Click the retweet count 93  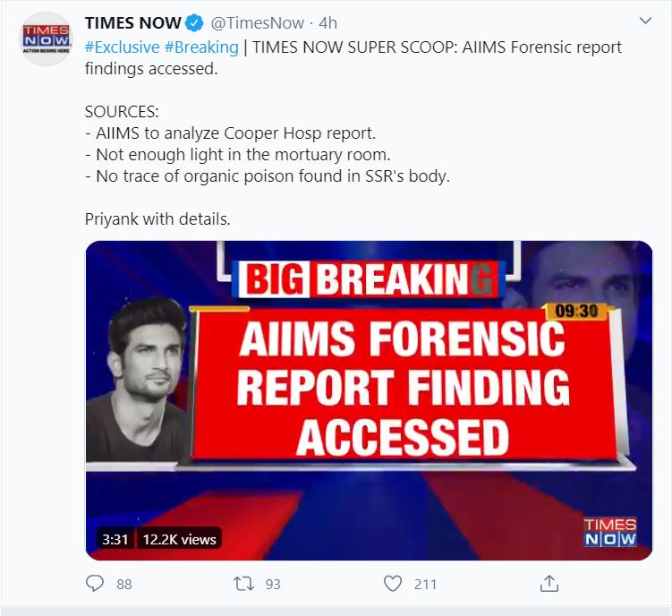[273, 584]
